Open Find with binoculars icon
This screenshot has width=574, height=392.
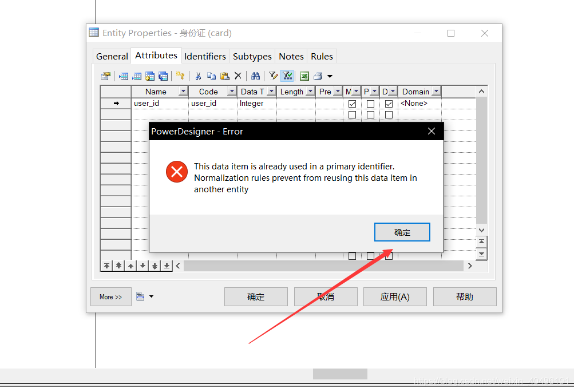(x=255, y=76)
